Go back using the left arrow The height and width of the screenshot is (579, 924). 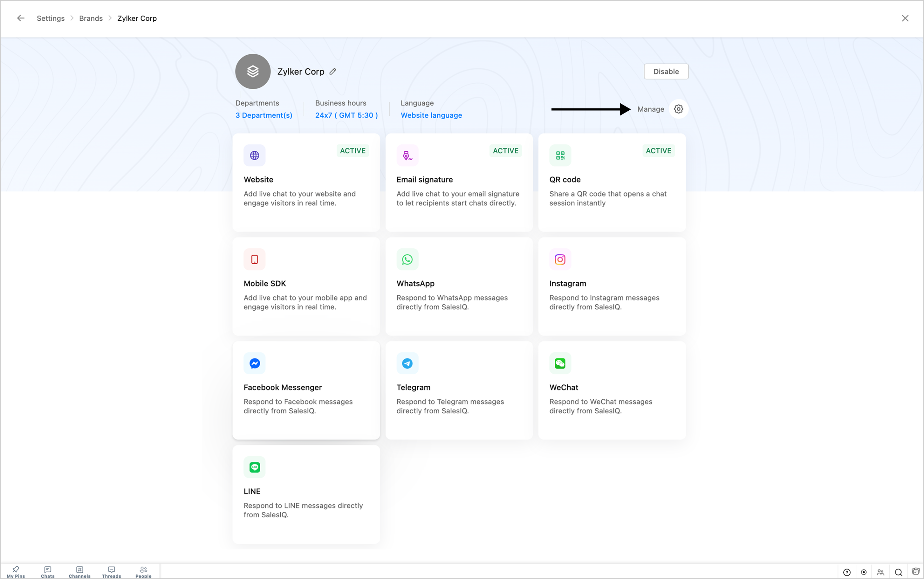(x=21, y=18)
